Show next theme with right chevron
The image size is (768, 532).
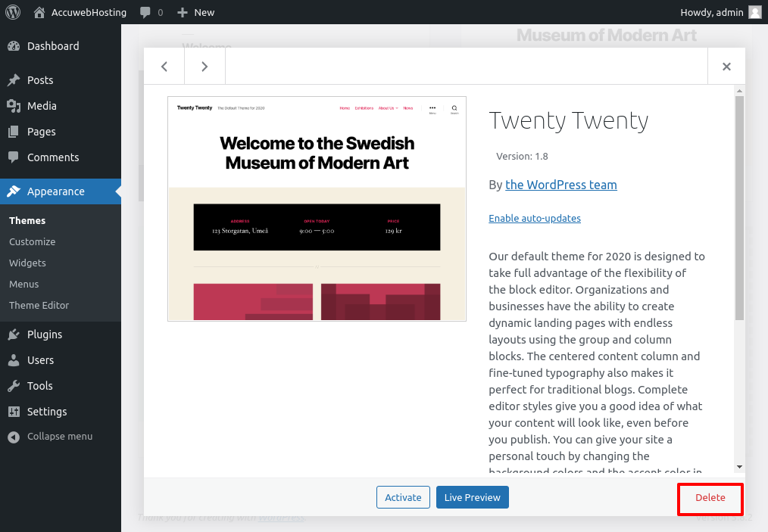(x=204, y=66)
